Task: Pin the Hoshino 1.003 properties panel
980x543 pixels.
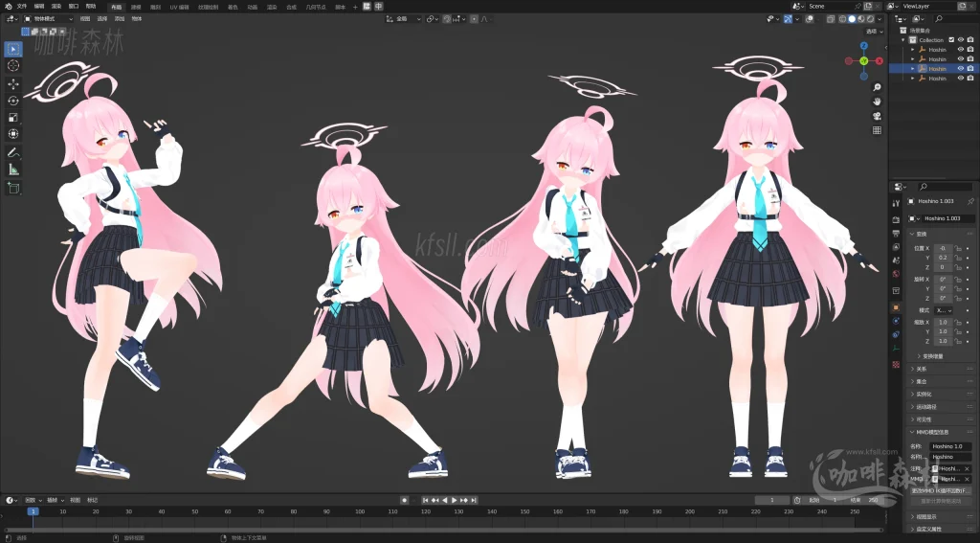Action: (970, 201)
